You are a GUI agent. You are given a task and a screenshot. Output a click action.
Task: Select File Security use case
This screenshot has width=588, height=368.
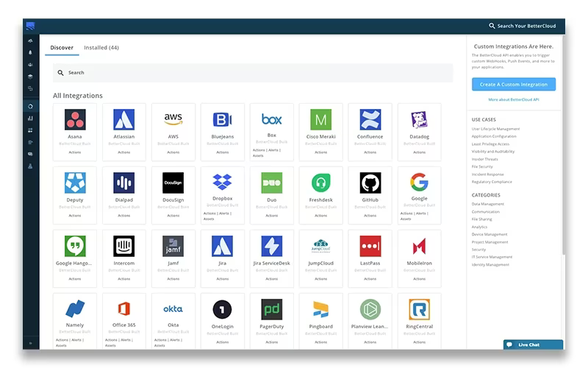pos(482,167)
